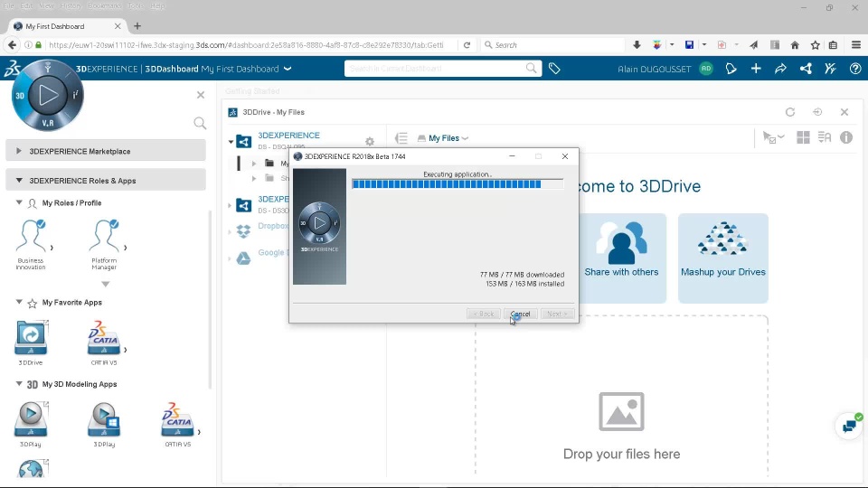The width and height of the screenshot is (868, 488).
Task: Click the magnifier in dashboard search field
Action: pos(532,68)
